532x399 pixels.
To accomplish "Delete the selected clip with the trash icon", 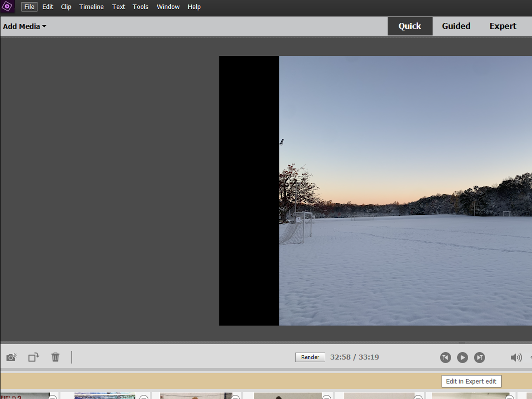I will coord(55,357).
